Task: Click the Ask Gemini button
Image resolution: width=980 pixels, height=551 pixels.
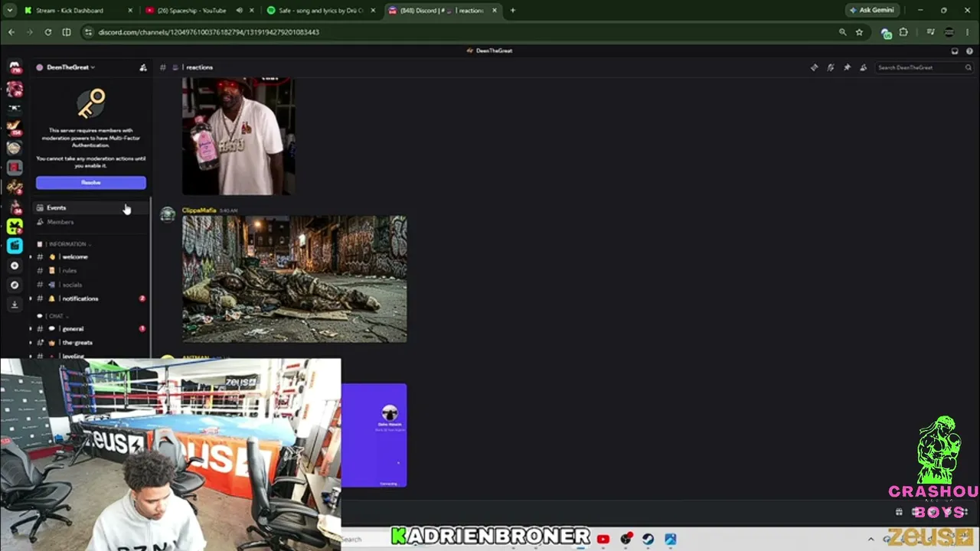Action: point(871,11)
